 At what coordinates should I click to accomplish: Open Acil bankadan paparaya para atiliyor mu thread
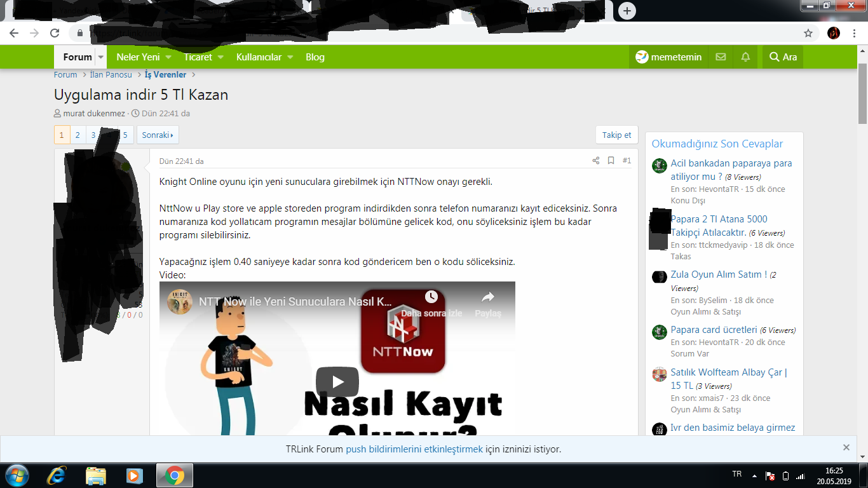(731, 170)
